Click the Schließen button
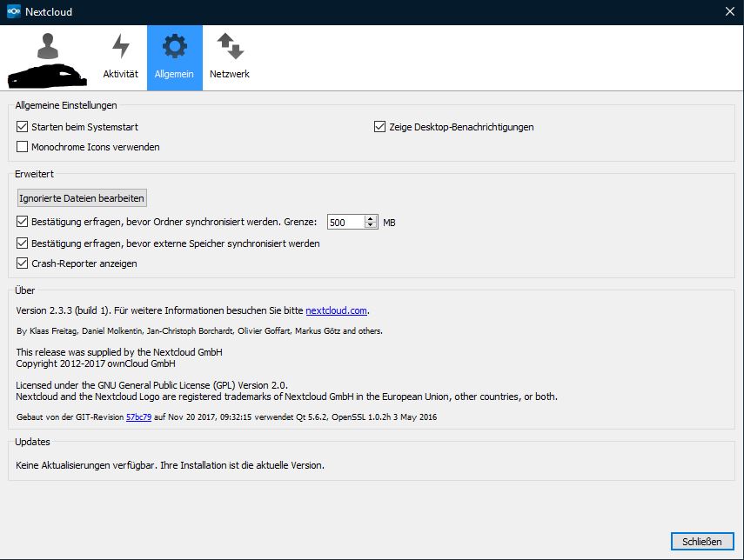 click(x=702, y=542)
